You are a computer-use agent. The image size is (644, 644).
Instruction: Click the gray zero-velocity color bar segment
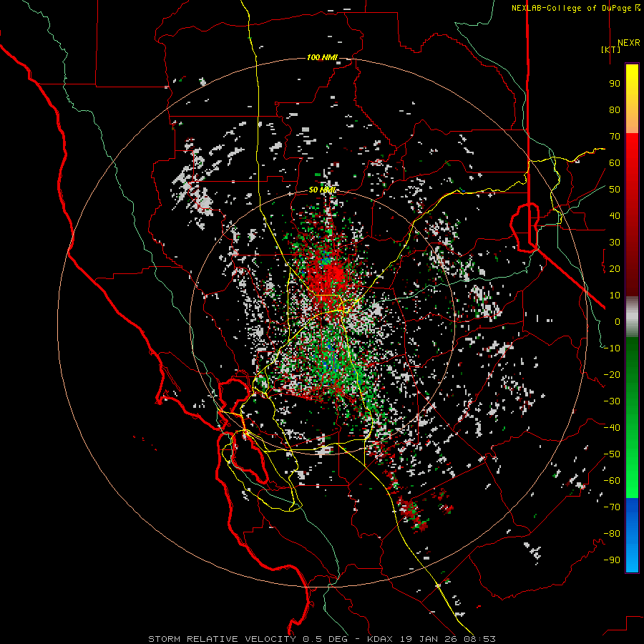pos(632,317)
